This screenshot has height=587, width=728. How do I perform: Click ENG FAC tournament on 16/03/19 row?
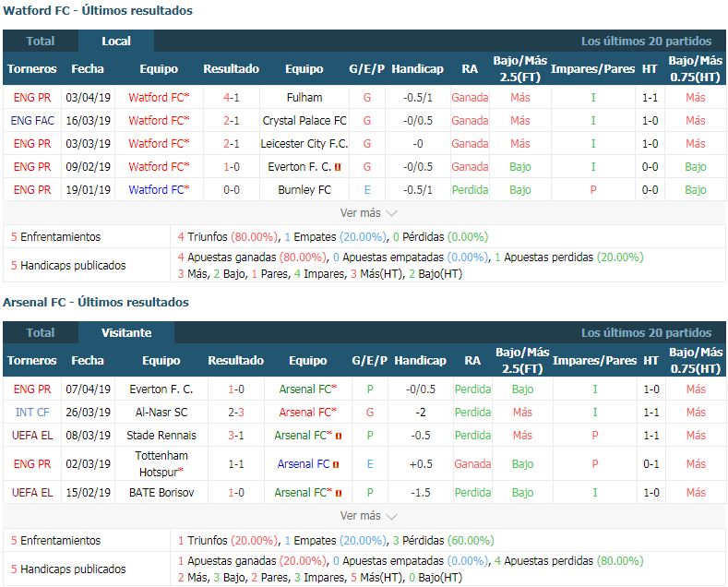pos(32,121)
